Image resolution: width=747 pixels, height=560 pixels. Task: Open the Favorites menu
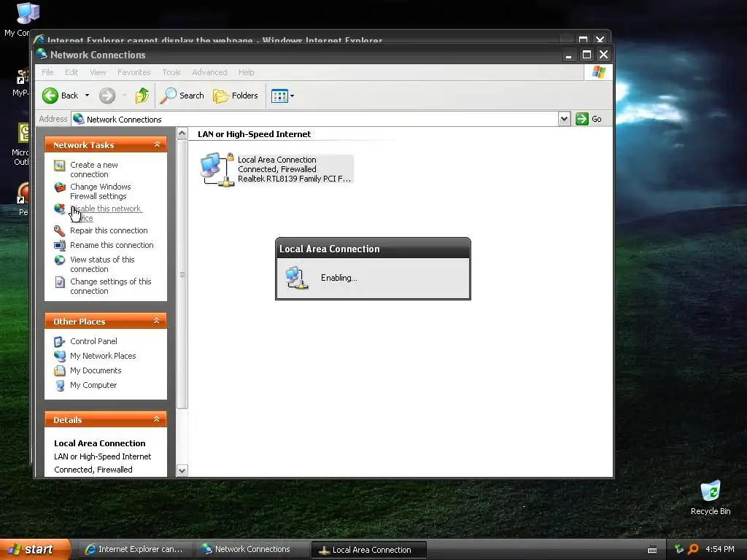tap(134, 72)
